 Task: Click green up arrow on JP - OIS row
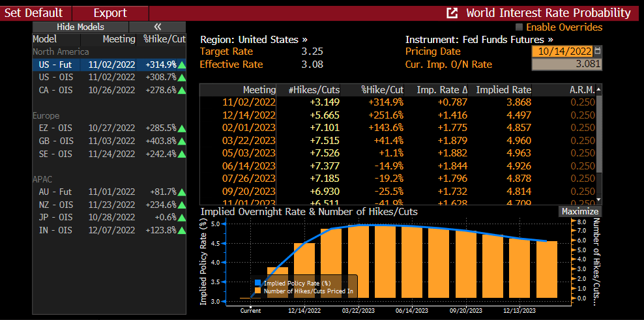click(x=182, y=218)
